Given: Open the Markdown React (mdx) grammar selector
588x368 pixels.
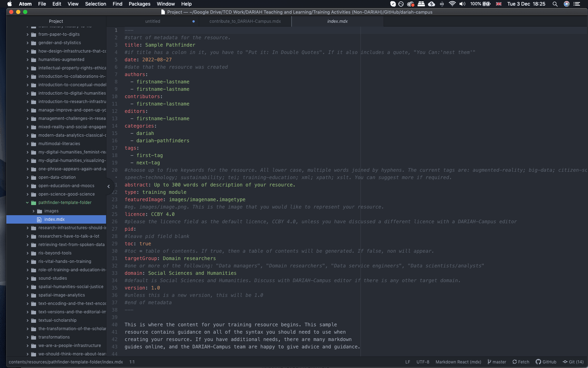Looking at the screenshot, I should (x=458, y=362).
